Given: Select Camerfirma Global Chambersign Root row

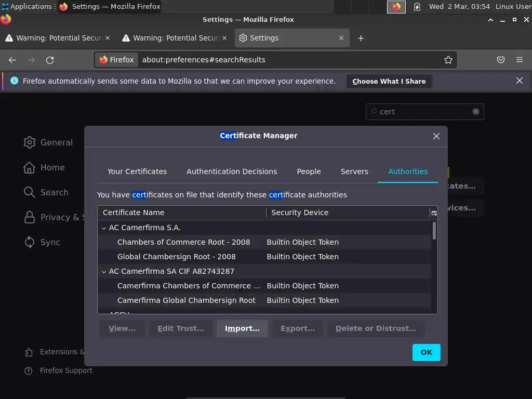Looking at the screenshot, I should click(x=264, y=301).
